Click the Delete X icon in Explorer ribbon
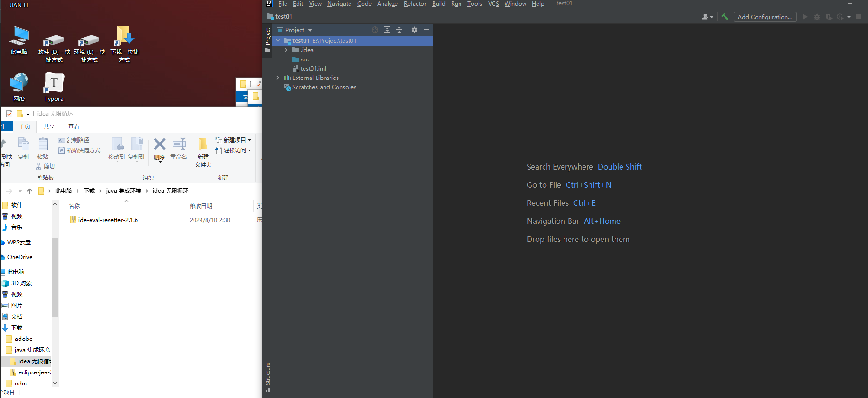This screenshot has height=398, width=868. pyautogui.click(x=159, y=144)
